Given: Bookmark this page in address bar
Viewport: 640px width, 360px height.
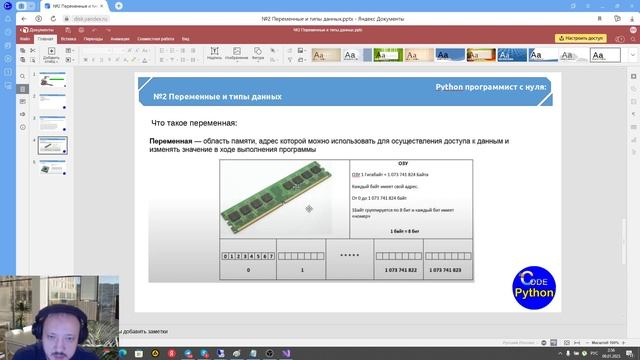Looking at the screenshot, I should click(x=600, y=19).
